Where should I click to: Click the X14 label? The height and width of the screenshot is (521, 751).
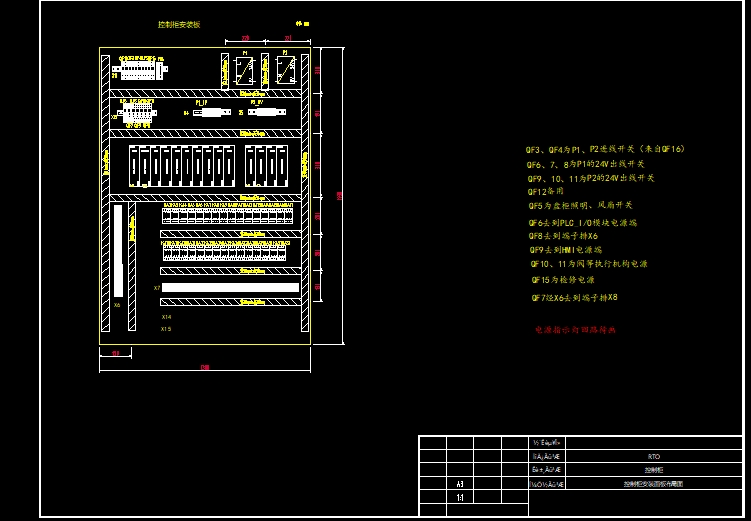click(166, 317)
